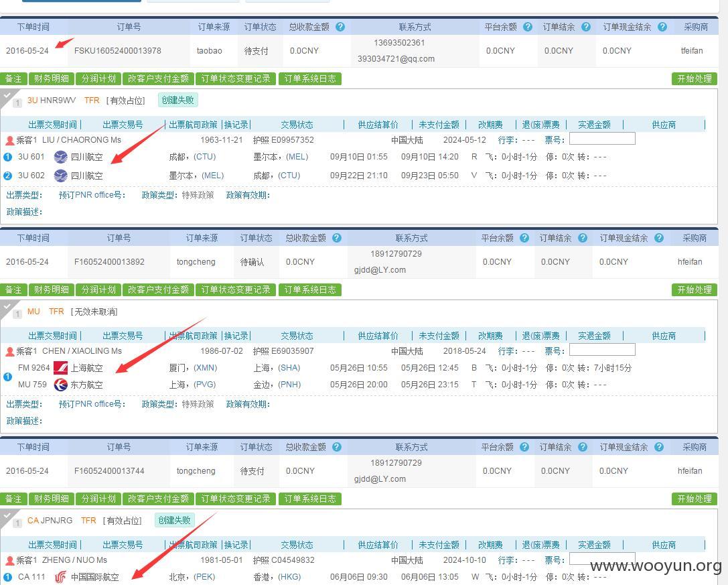Click segment number 2 circle for 3U 602
The height and width of the screenshot is (585, 728).
(x=7, y=176)
